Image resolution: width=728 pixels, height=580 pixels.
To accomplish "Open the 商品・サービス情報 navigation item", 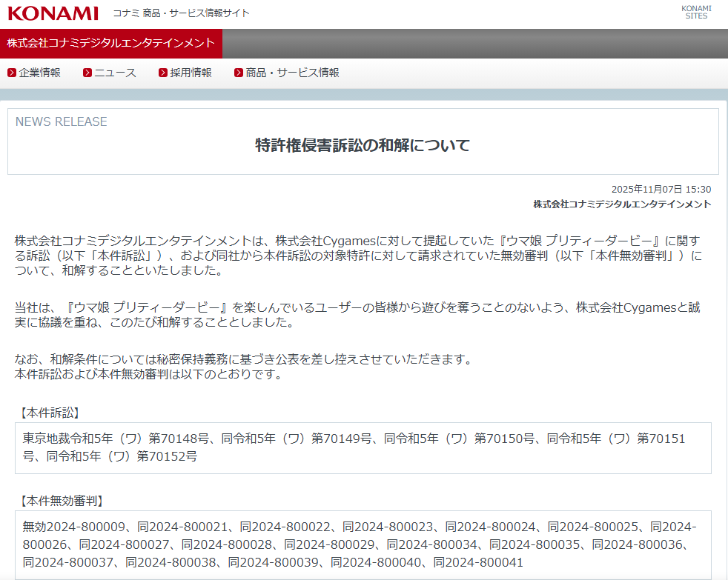I will (x=292, y=73).
